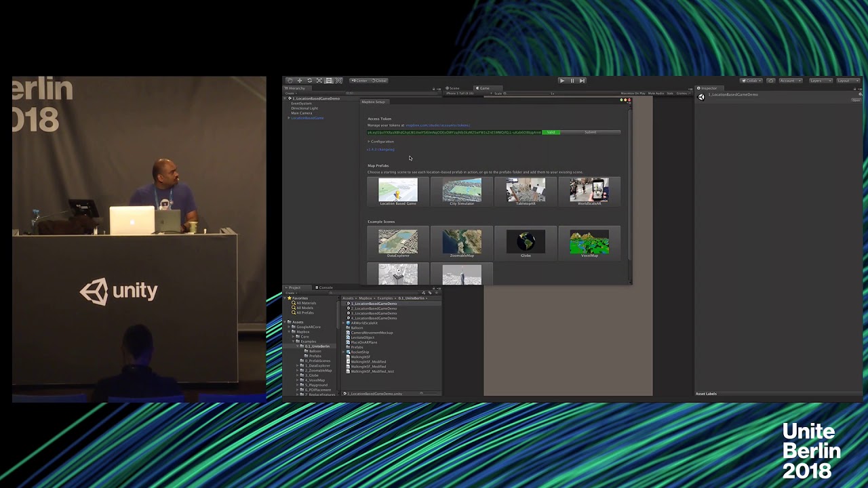Select the Rotate tool in toolbar
The height and width of the screenshot is (488, 868).
tap(310, 81)
